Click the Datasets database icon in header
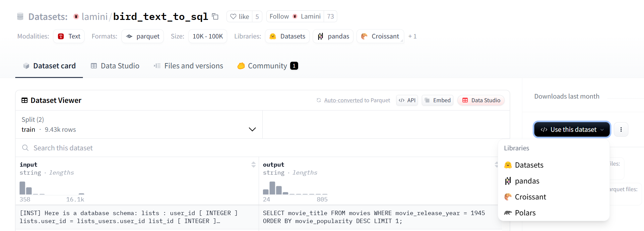The image size is (644, 231). click(20, 16)
